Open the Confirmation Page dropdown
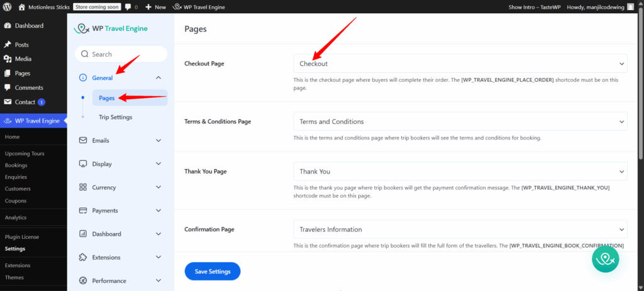The image size is (644, 291). pos(460,229)
